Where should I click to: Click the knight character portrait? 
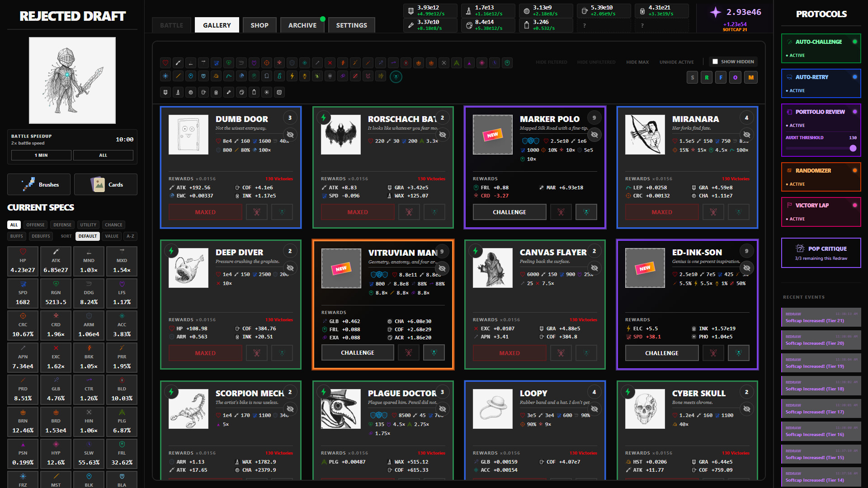point(72,80)
